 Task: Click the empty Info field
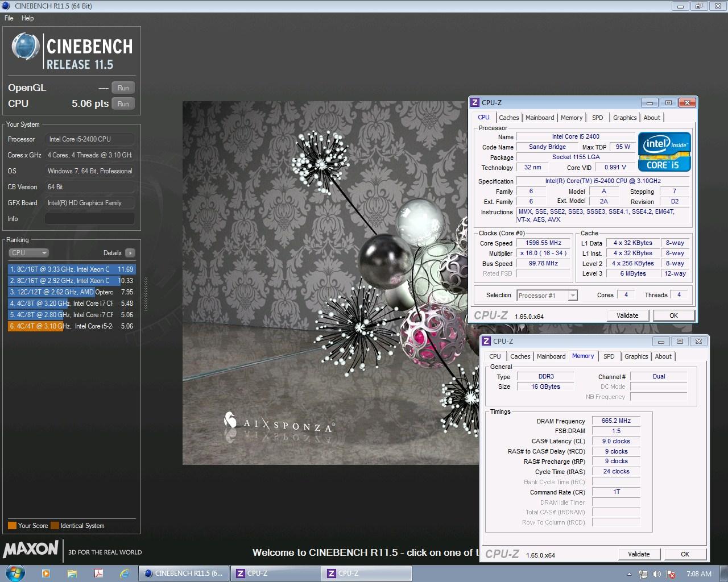[90, 219]
